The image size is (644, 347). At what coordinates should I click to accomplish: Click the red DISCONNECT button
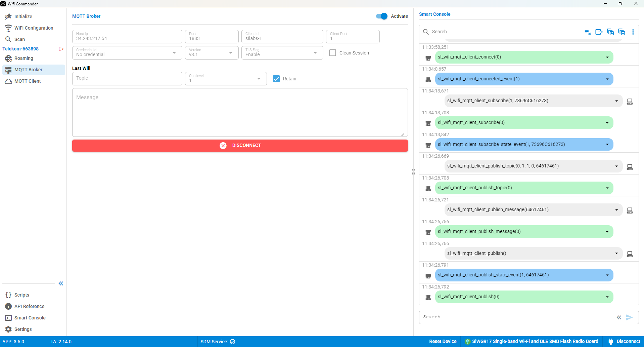point(240,146)
